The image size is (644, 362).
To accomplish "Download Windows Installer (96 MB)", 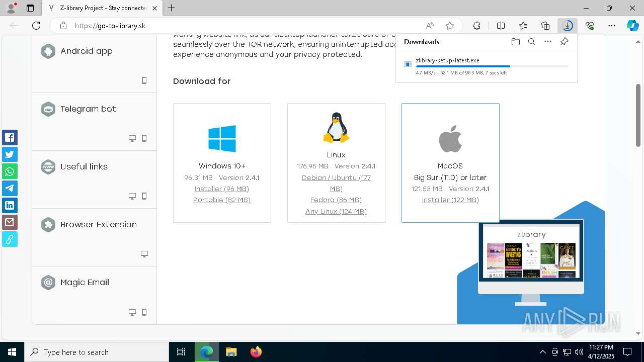I will tap(222, 189).
